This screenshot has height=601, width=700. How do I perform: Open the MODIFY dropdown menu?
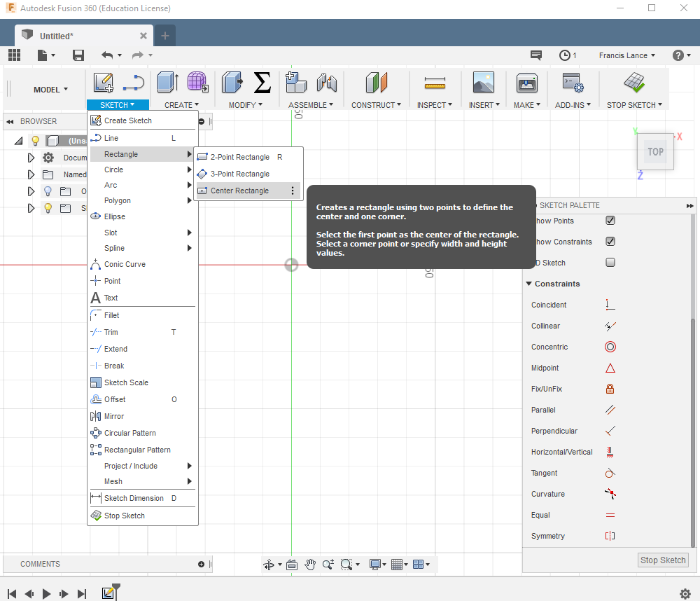coord(246,105)
